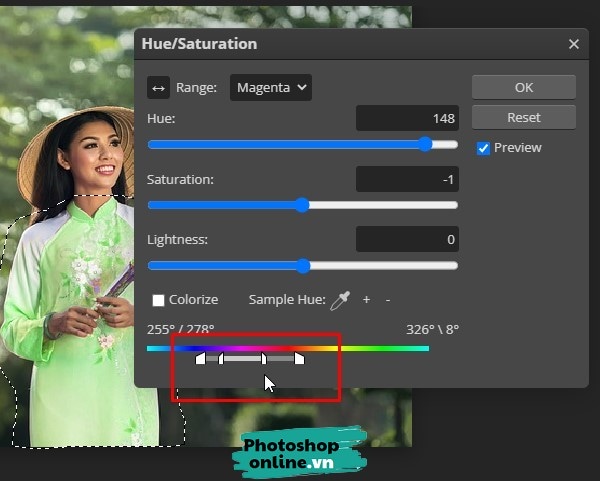Click the Lightness value field showing 0

pos(407,240)
